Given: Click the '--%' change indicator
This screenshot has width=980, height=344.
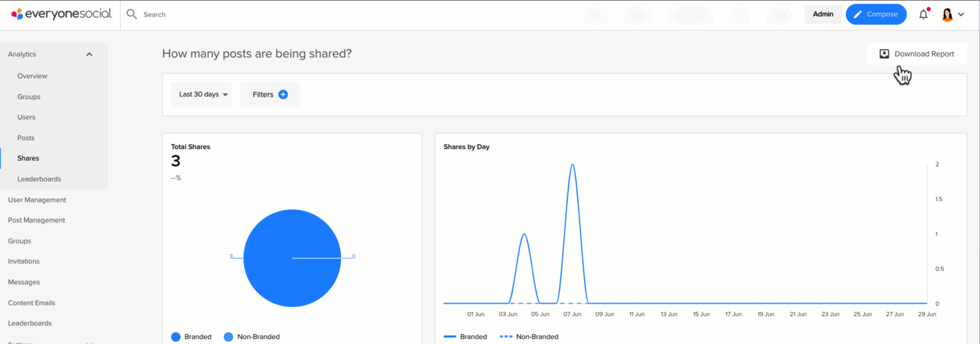Looking at the screenshot, I should (x=176, y=178).
